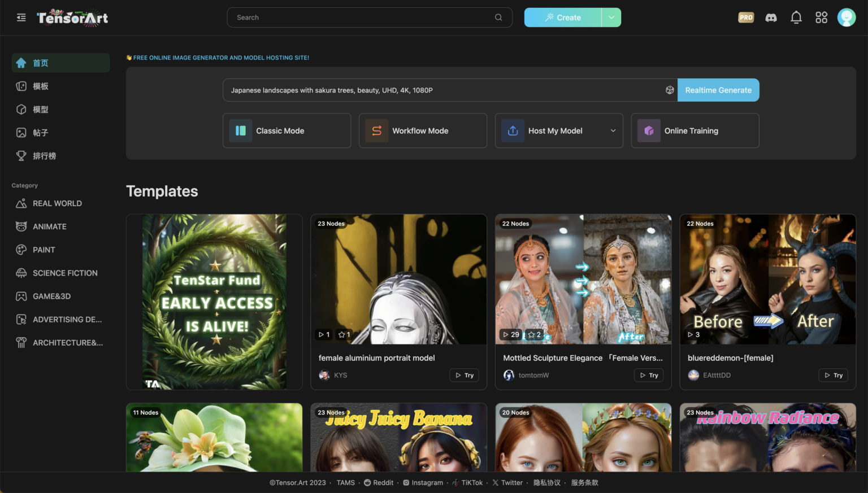Viewport: 868px width, 493px height.
Task: Click the top Search input field
Action: click(x=362, y=18)
